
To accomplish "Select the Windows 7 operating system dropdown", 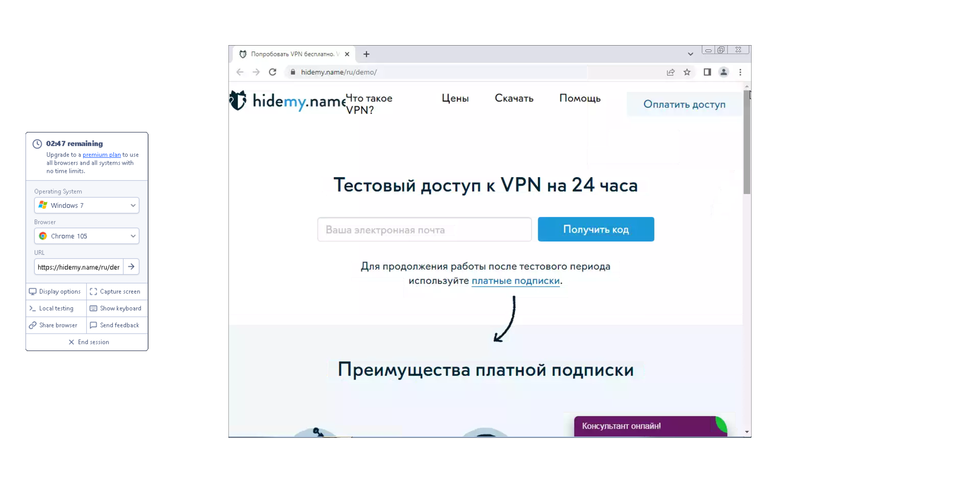I will [87, 205].
